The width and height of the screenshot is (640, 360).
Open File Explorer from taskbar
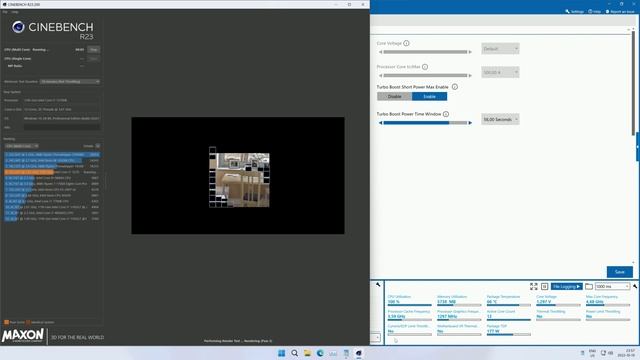(307, 353)
